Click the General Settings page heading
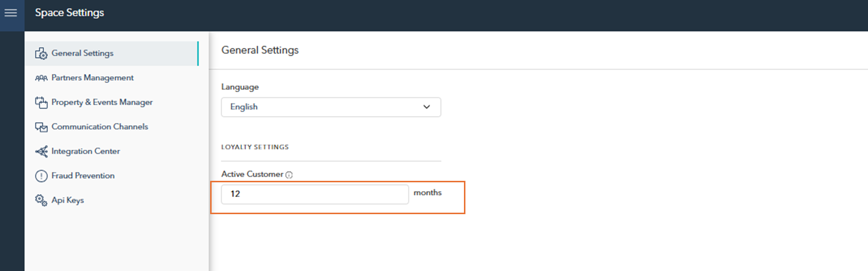This screenshot has height=271, width=868. tap(260, 50)
